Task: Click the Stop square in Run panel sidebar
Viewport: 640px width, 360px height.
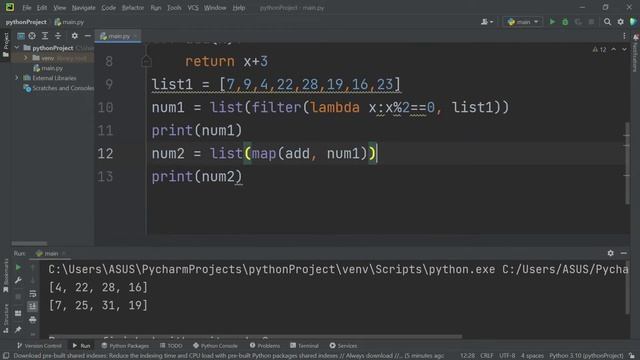Action: pos(18,296)
